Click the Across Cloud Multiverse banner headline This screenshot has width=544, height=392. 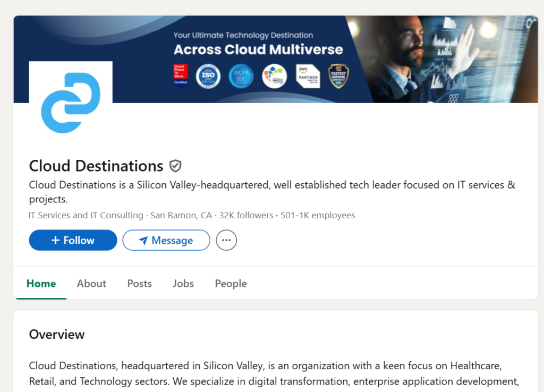point(259,49)
